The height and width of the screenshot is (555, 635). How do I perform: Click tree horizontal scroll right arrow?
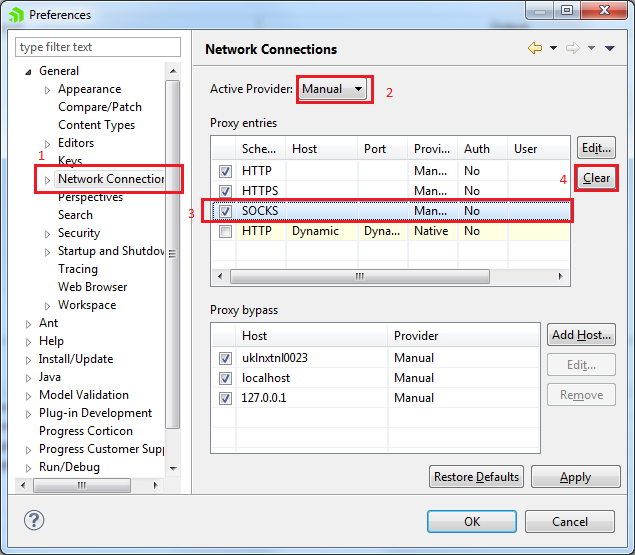point(155,485)
